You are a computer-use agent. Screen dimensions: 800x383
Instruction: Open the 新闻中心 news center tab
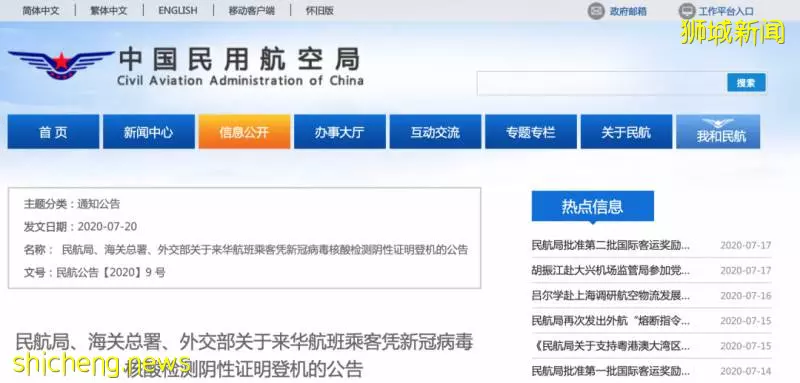[x=149, y=132]
